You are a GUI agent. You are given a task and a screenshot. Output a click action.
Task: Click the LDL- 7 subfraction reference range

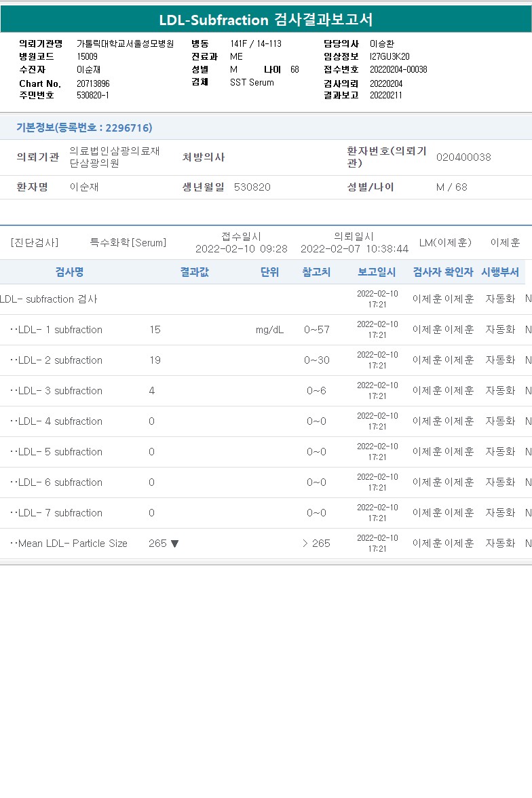(316, 513)
